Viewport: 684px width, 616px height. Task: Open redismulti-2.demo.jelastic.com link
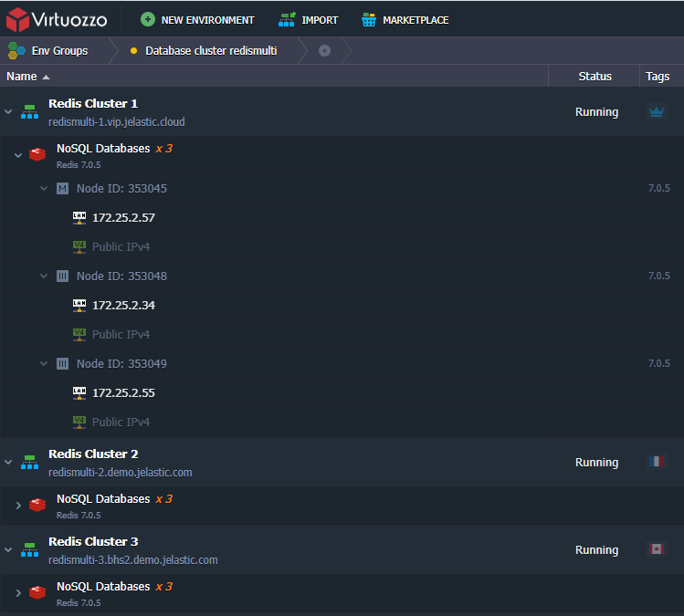point(120,473)
